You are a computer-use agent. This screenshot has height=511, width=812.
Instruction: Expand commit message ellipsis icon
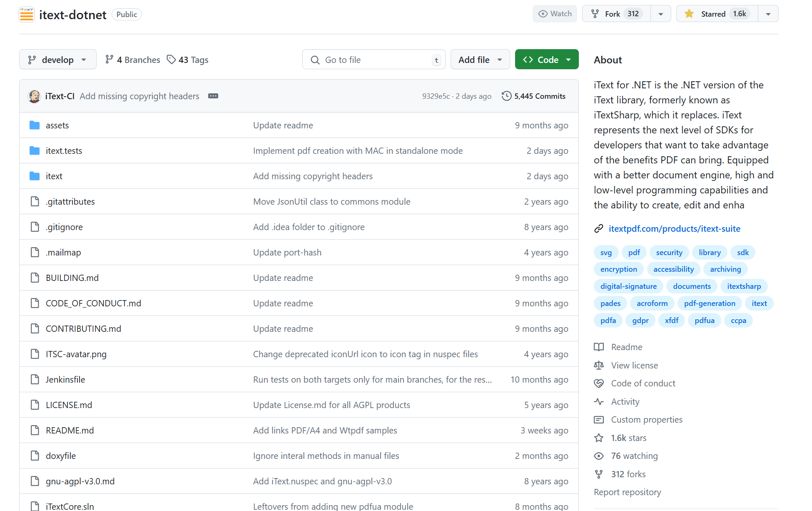pos(213,96)
